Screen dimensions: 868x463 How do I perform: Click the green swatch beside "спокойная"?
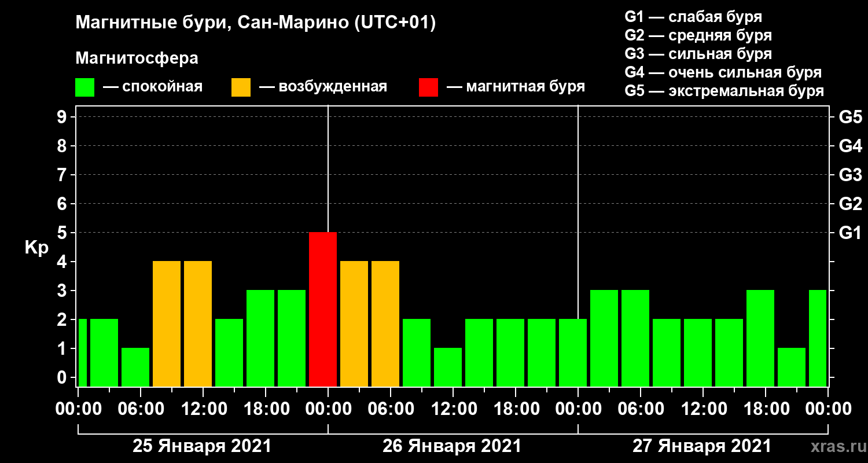pos(84,87)
